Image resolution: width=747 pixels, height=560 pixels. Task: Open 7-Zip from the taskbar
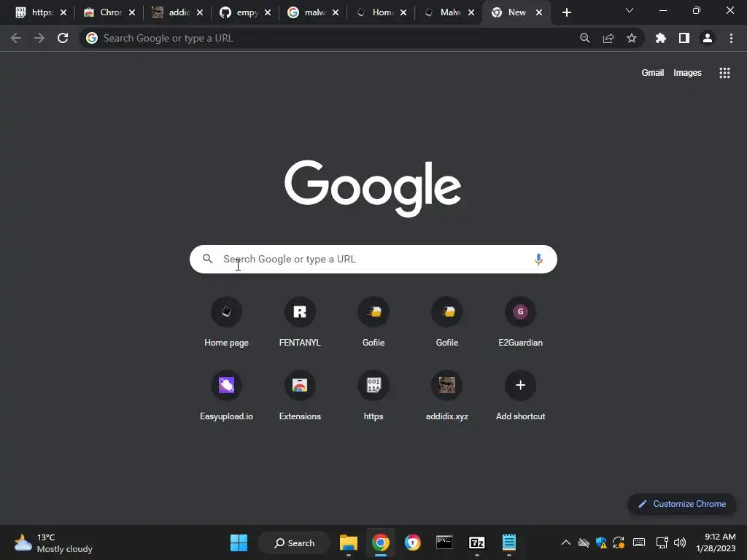477,542
